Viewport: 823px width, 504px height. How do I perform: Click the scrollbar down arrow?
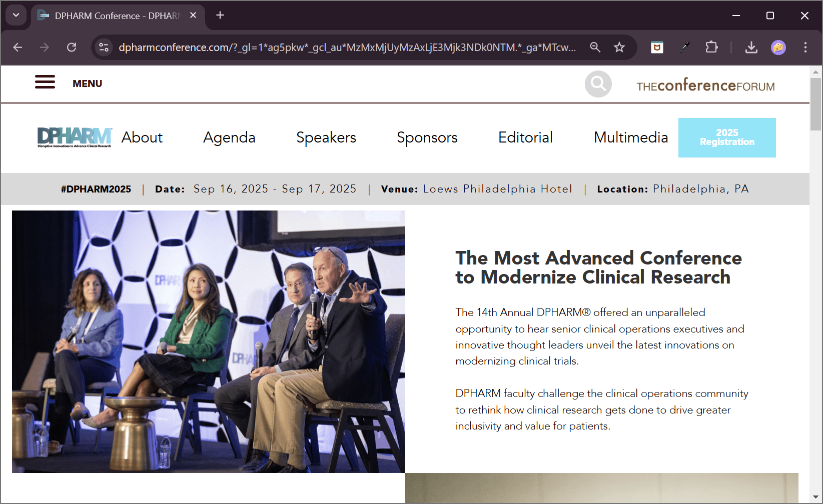(x=816, y=497)
